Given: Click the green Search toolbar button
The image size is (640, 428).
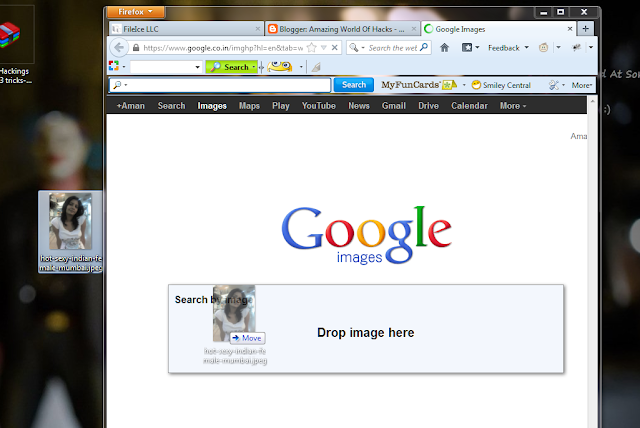Looking at the screenshot, I should [x=231, y=67].
